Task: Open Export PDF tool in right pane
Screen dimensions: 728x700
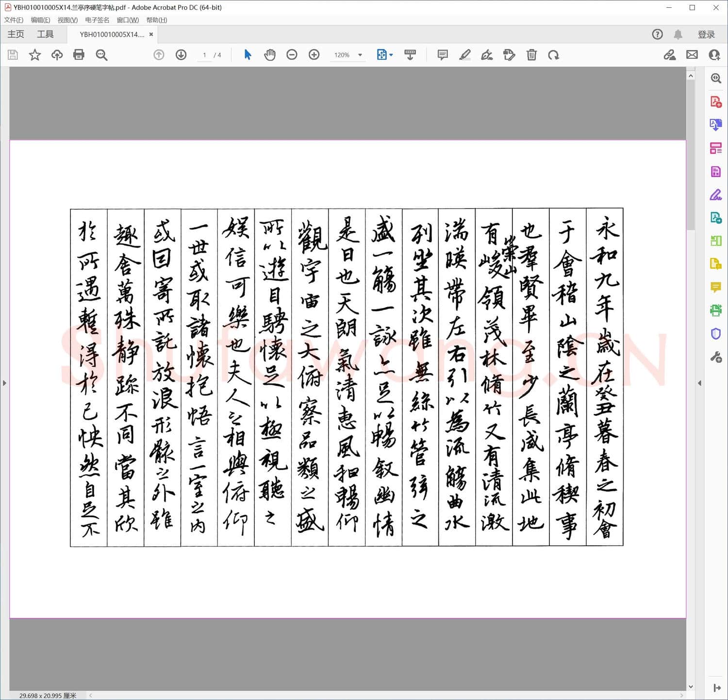Action: pos(716,125)
